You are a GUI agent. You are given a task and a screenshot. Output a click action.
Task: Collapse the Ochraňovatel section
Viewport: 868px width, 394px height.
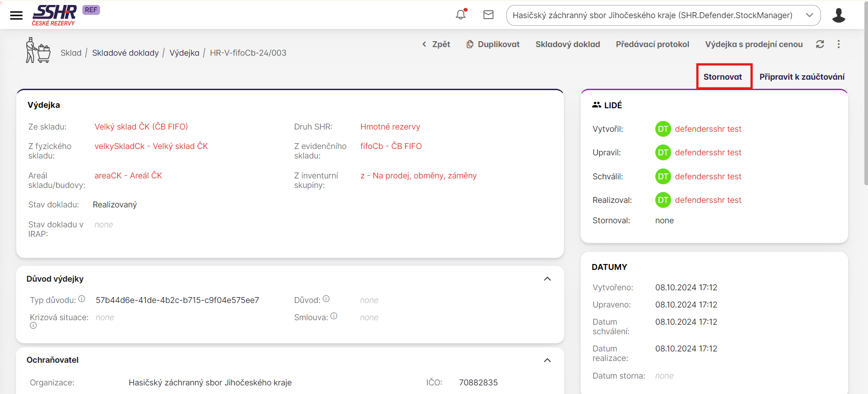pyautogui.click(x=547, y=360)
